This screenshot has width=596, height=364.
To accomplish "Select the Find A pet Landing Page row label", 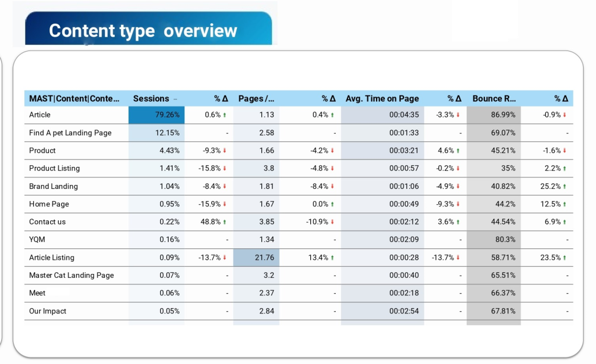I will point(70,133).
